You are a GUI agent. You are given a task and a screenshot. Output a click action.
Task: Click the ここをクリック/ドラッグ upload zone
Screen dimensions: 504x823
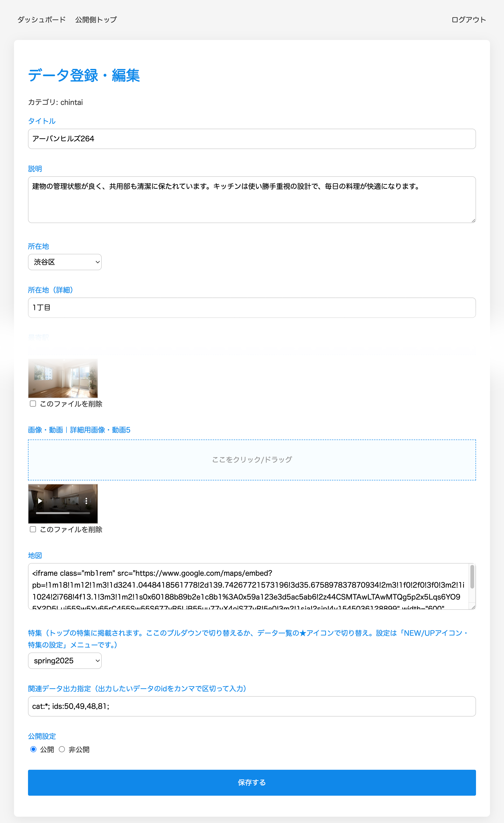pos(252,460)
